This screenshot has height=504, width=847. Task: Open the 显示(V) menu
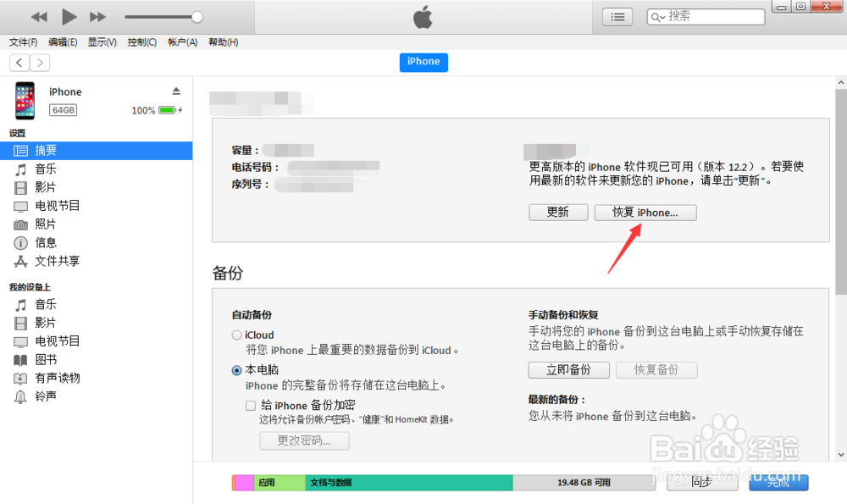102,42
